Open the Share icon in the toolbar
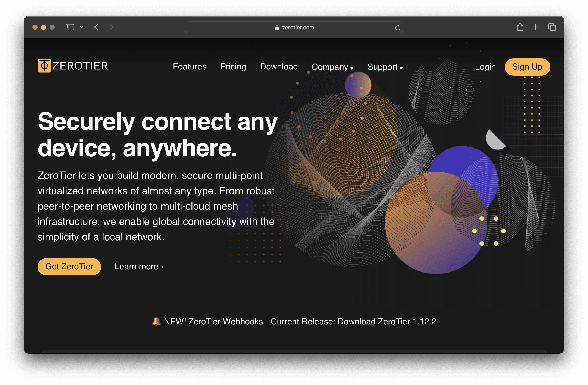The height and width of the screenshot is (385, 588). pyautogui.click(x=520, y=27)
